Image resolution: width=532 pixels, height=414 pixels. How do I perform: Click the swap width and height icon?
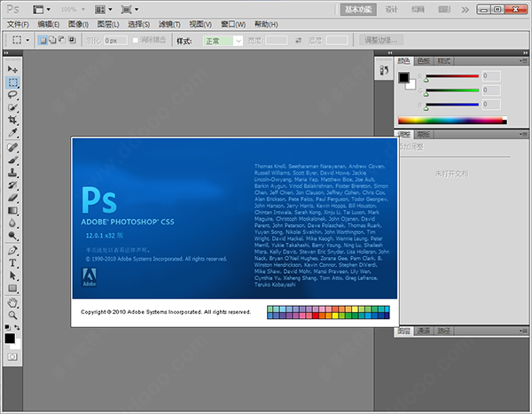click(x=298, y=41)
